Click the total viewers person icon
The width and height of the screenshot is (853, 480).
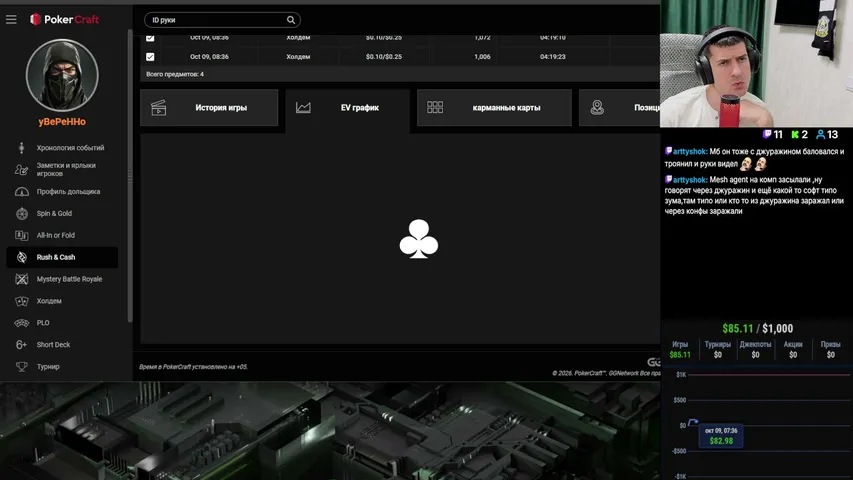(820, 134)
